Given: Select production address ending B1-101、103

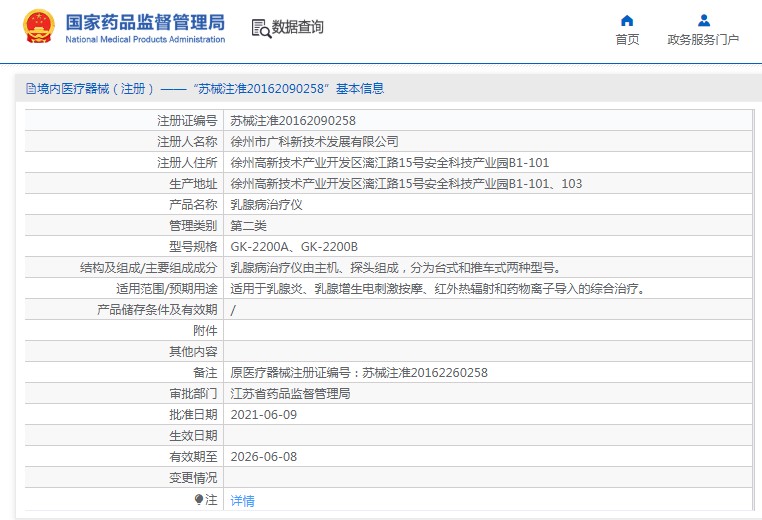Looking at the screenshot, I should coord(406,183).
